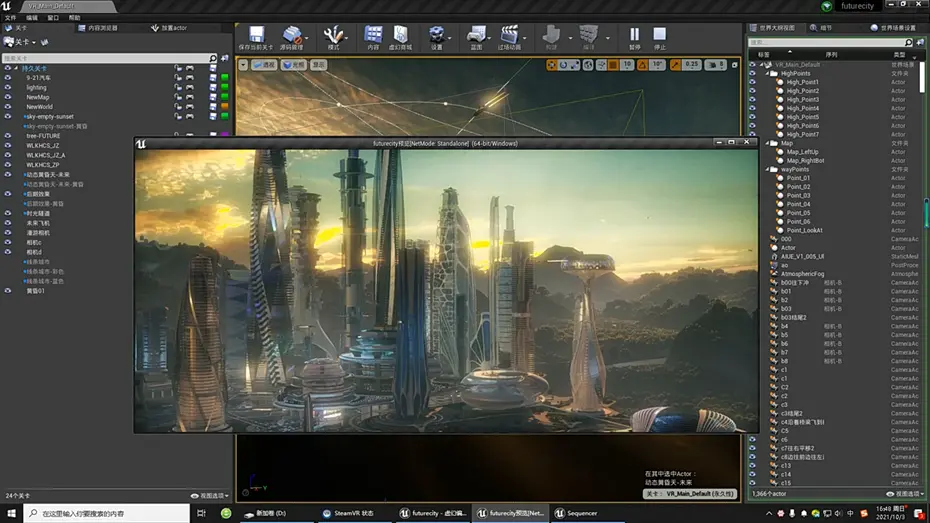Open the Perspective view mode button
930x523 pixels.
265,65
